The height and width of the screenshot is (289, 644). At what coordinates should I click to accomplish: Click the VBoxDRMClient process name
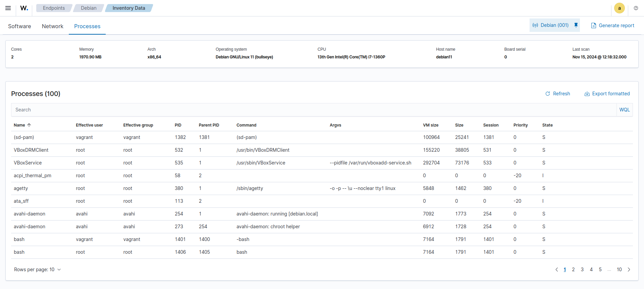(x=31, y=150)
